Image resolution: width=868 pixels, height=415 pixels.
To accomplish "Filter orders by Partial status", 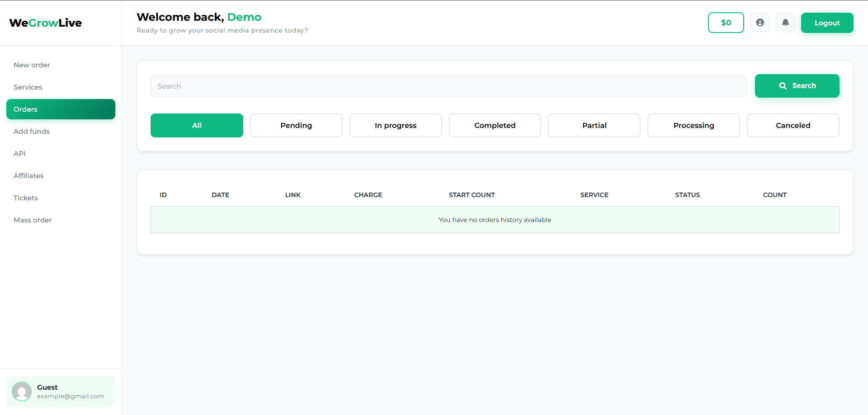I will point(594,126).
